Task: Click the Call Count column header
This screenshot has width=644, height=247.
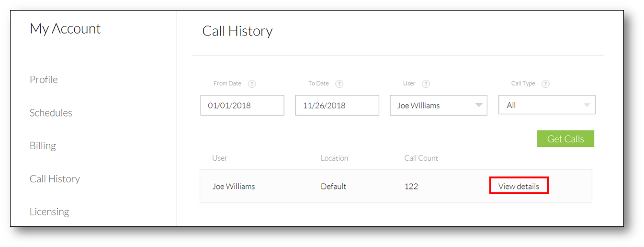Action: [421, 158]
